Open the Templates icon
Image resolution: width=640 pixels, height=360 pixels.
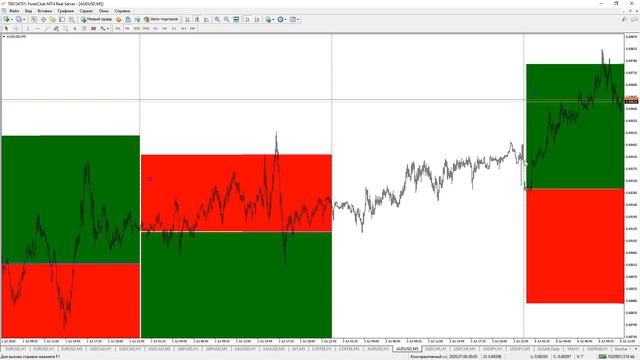(x=293, y=19)
